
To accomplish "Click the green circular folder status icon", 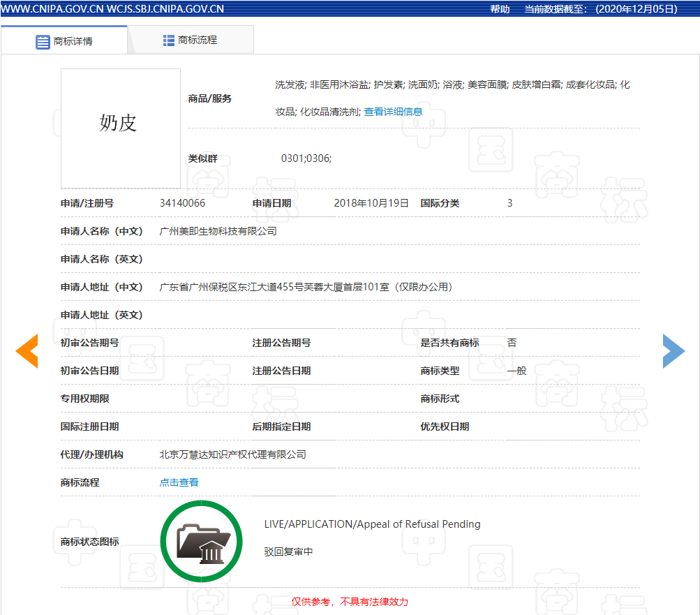I will pyautogui.click(x=201, y=542).
